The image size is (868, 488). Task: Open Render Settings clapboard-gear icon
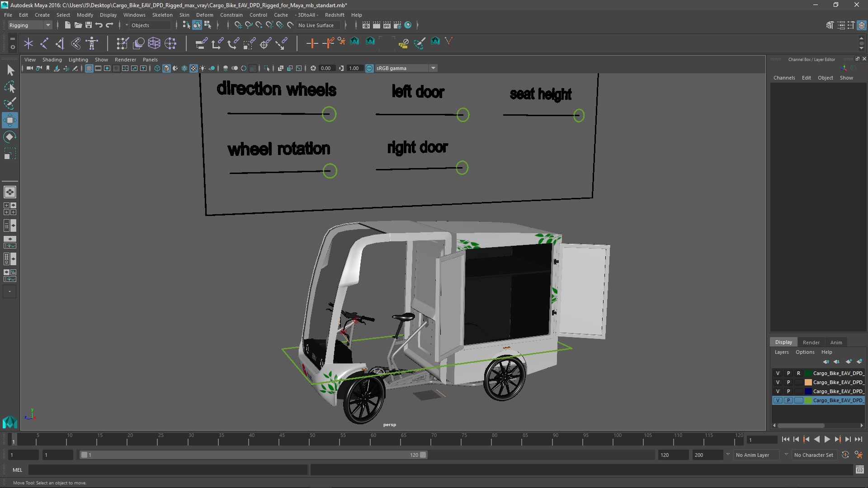click(397, 25)
